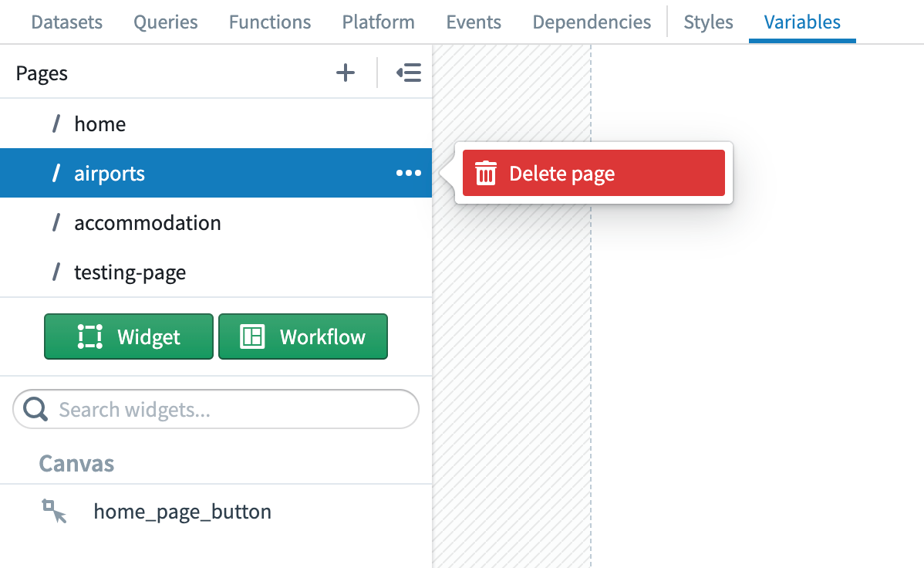Click the home_page_button widget cursor icon
The image size is (924, 568).
point(54,512)
